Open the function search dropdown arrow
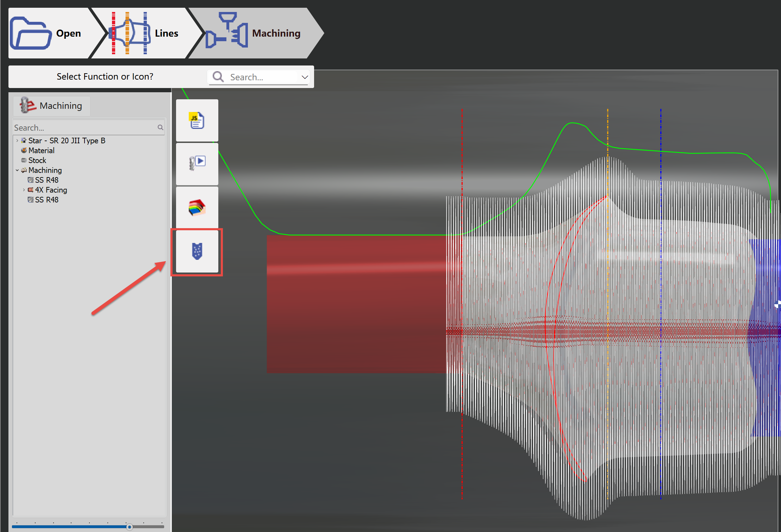 tap(305, 77)
